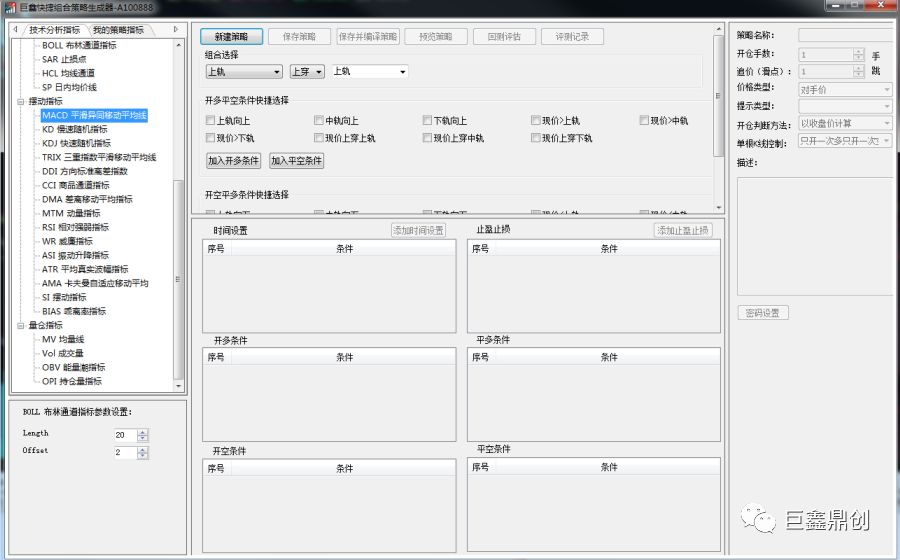Collapse the 量仓指标 tree group
The height and width of the screenshot is (560, 900).
point(21,325)
